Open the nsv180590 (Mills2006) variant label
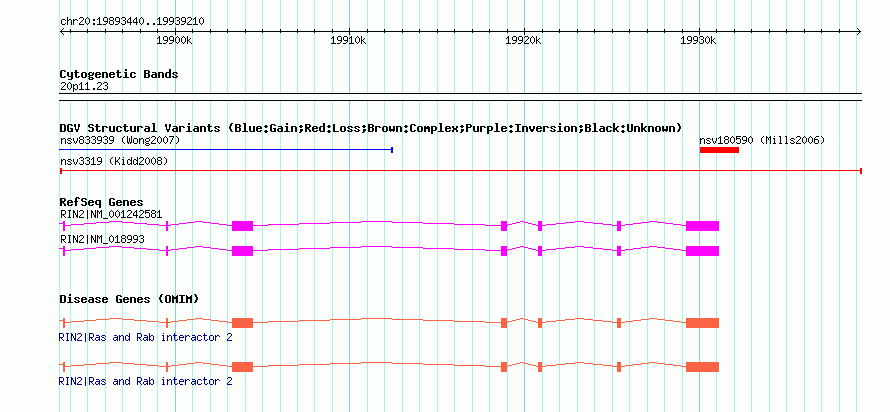This screenshot has height=412, width=890. [762, 140]
